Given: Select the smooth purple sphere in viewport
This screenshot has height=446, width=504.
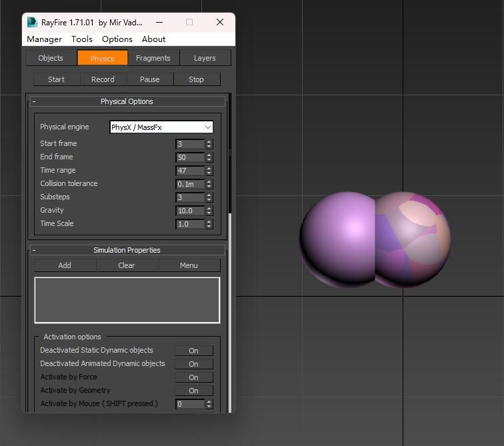Looking at the screenshot, I should 337,239.
